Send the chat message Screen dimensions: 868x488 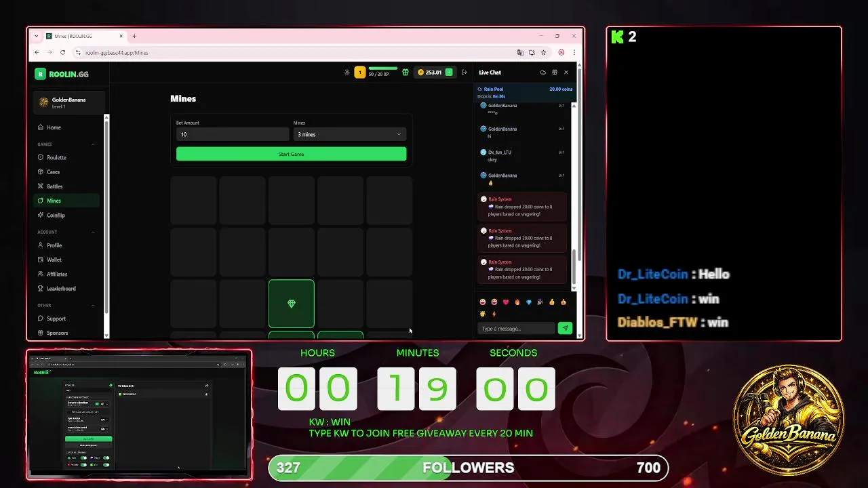click(565, 328)
